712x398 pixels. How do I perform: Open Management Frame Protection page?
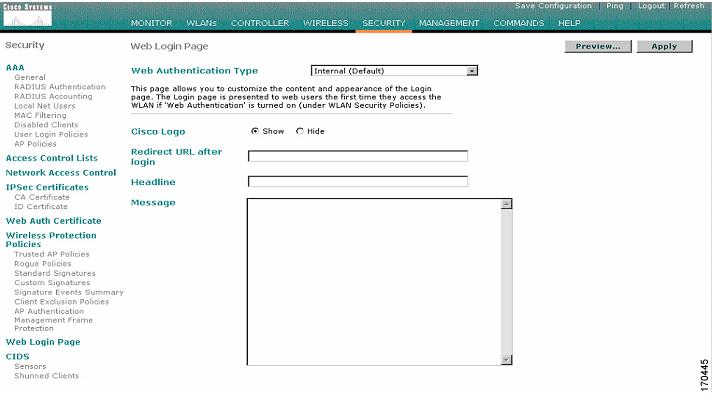pyautogui.click(x=54, y=324)
